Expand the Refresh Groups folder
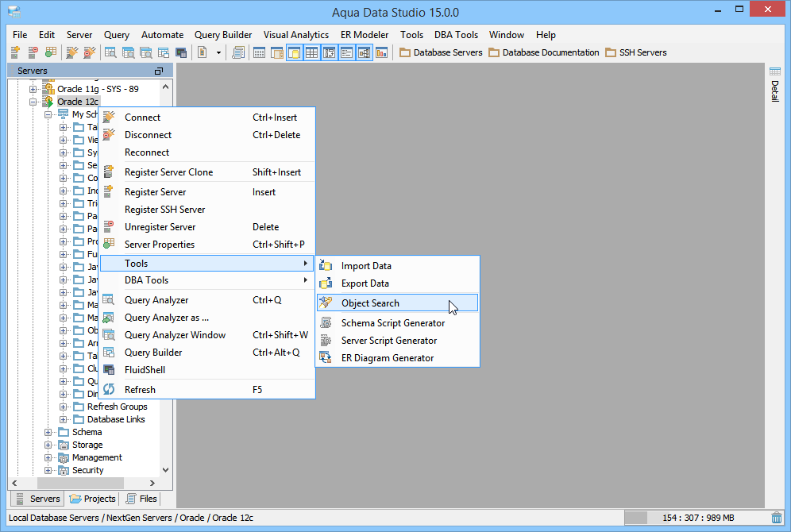 coord(63,407)
